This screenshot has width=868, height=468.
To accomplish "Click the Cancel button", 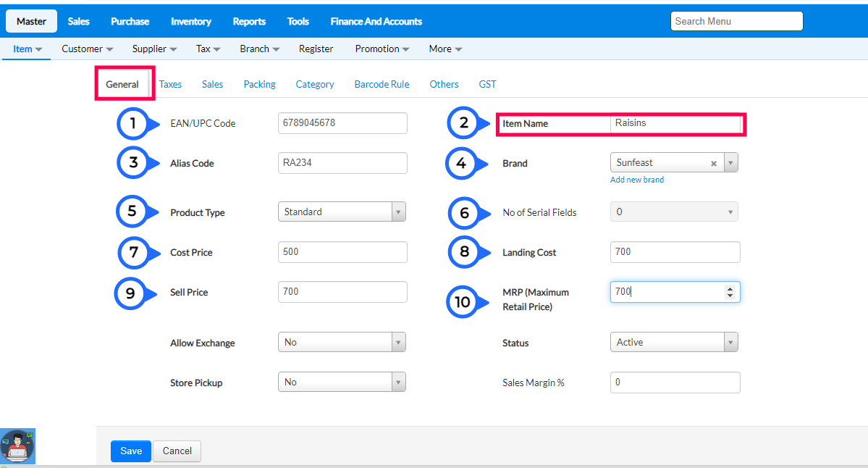I will tap(177, 451).
